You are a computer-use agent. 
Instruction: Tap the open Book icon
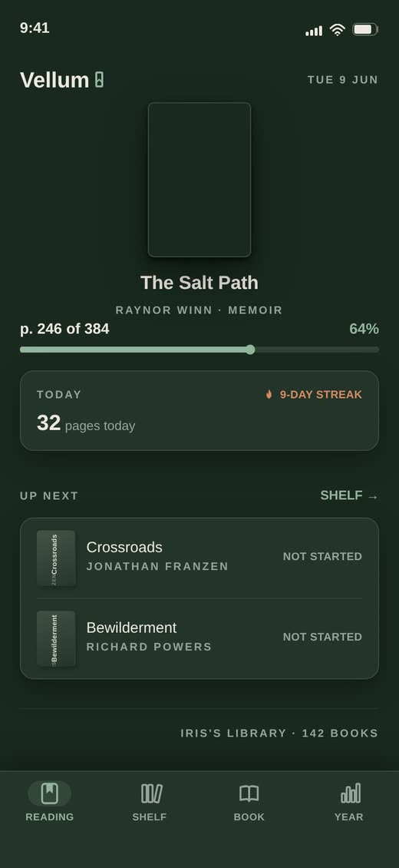pos(249,793)
